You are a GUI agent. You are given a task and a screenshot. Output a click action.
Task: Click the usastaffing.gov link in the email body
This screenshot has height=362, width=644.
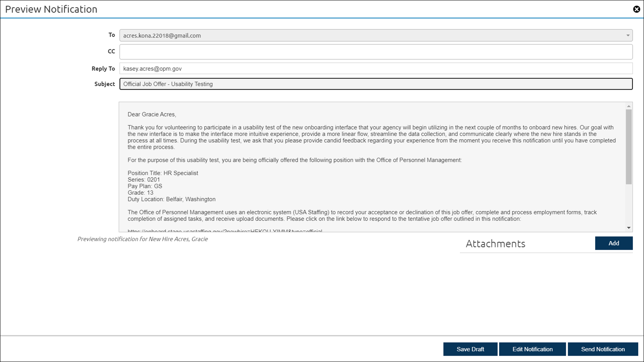pyautogui.click(x=225, y=231)
